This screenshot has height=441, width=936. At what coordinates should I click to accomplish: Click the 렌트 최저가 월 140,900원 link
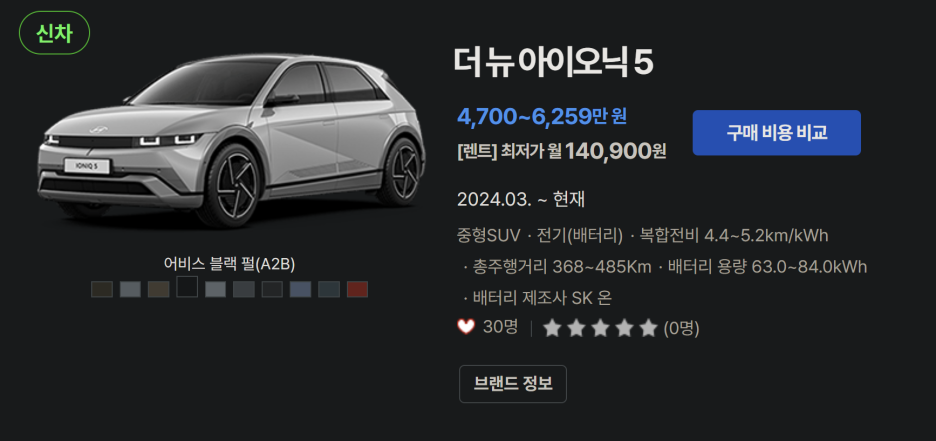562,152
